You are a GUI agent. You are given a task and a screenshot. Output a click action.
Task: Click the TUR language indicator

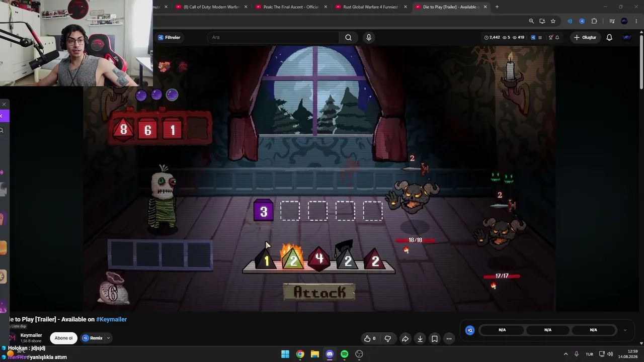(x=589, y=354)
